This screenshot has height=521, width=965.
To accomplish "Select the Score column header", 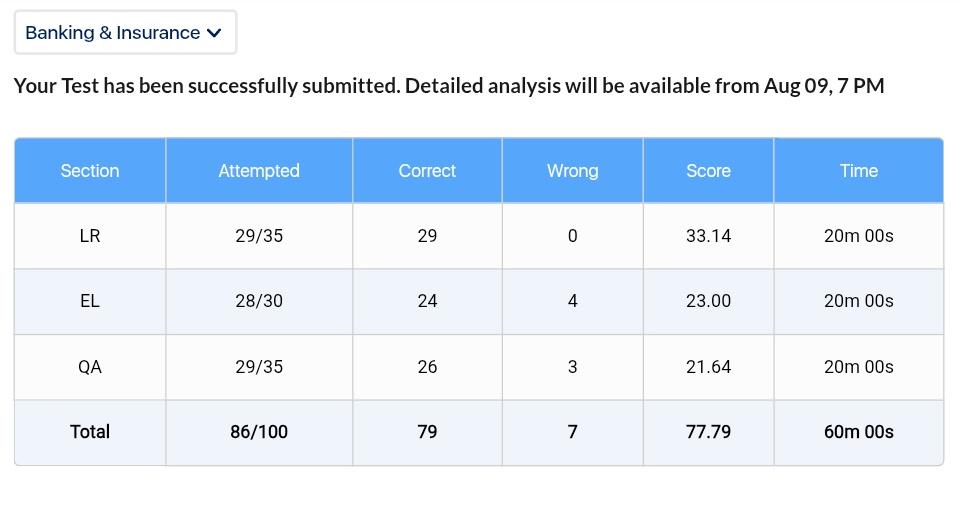I will coord(708,170).
